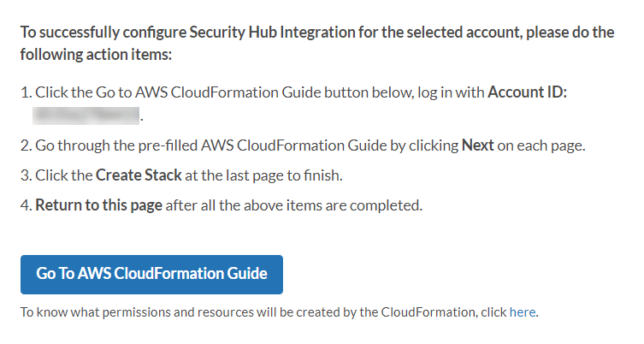Click the list number 4 marker
Viewport: 644px width, 344px height.
click(x=26, y=205)
